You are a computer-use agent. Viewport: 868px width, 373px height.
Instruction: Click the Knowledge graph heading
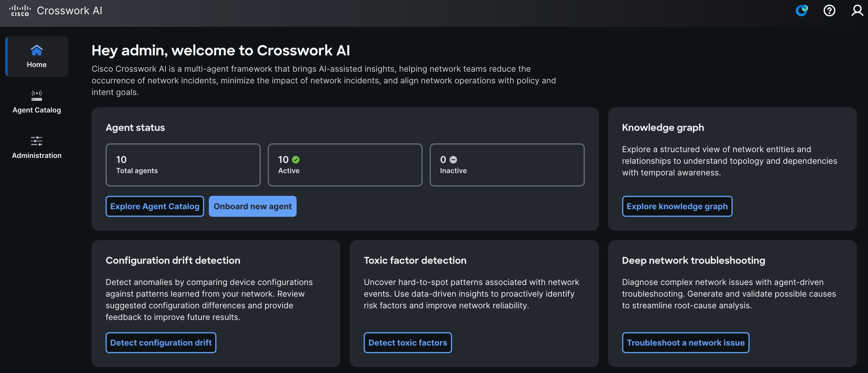[x=663, y=128]
